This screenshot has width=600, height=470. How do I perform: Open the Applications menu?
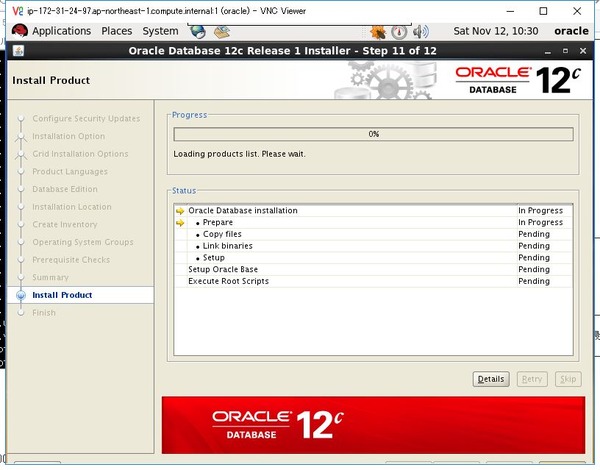pyautogui.click(x=62, y=31)
